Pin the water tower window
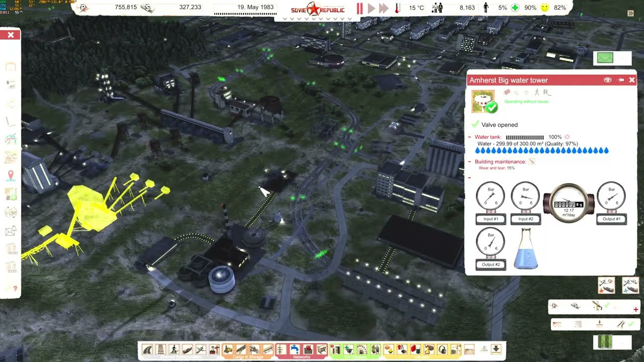 coord(620,80)
